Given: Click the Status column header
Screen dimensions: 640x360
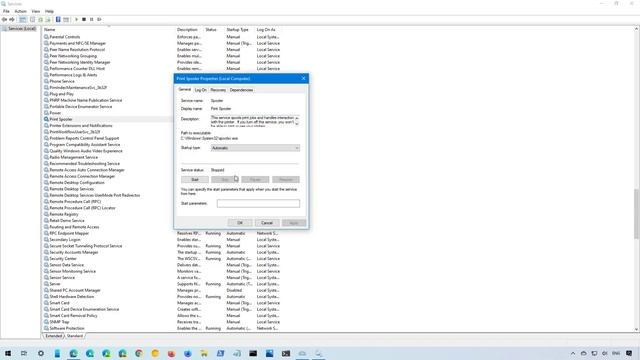Looking at the screenshot, I should pyautogui.click(x=211, y=30).
